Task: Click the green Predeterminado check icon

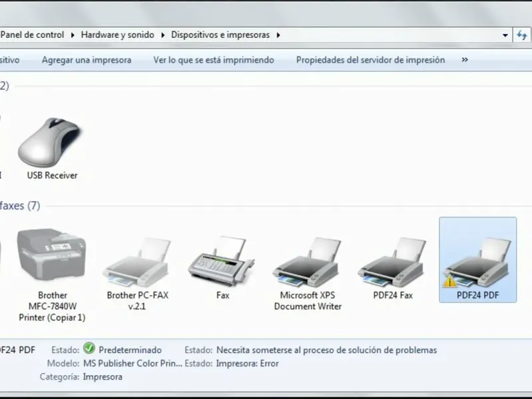Action: pos(89,348)
